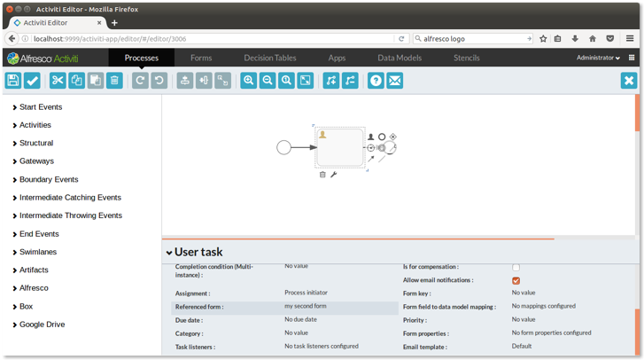644x360 pixels.
Task: Click the envelope icon in editor toolbar
Action: (x=395, y=81)
